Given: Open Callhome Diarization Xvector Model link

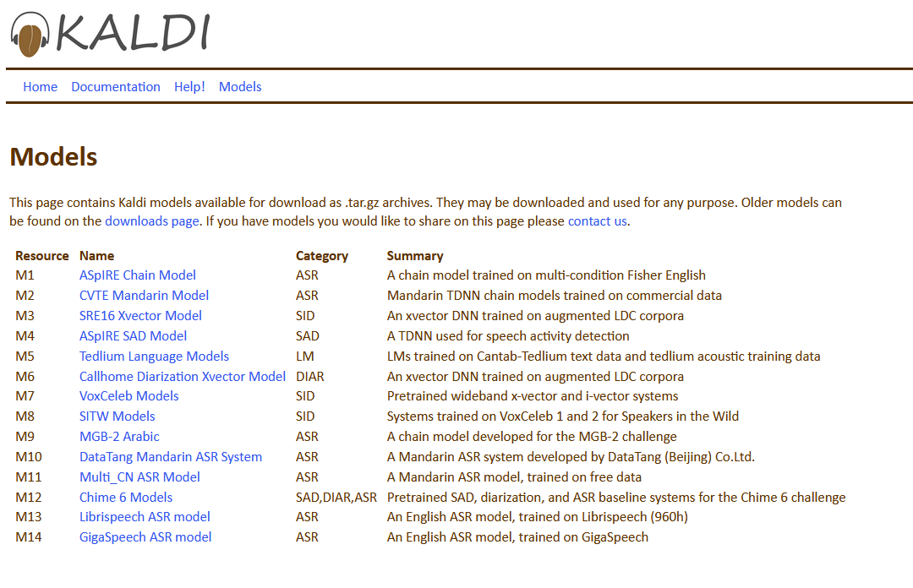Looking at the screenshot, I should (x=183, y=377).
